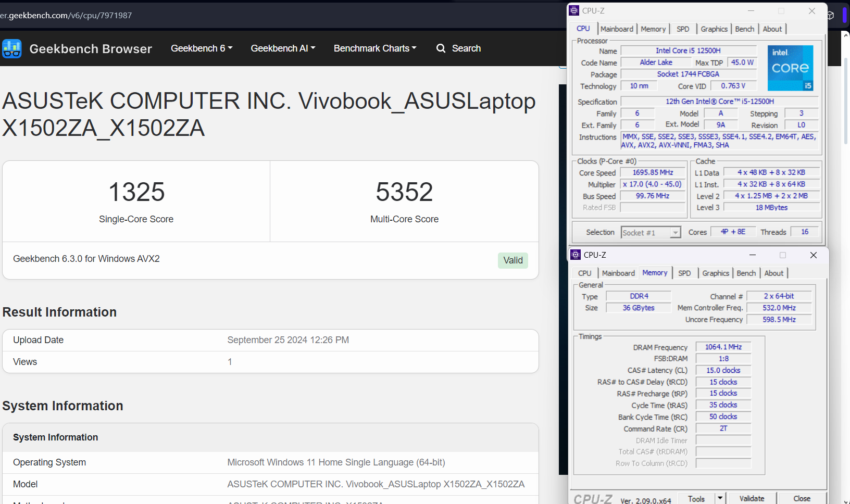Open the Tools dropdown arrow in CPU-Z
The image size is (850, 504).
tap(720, 498)
